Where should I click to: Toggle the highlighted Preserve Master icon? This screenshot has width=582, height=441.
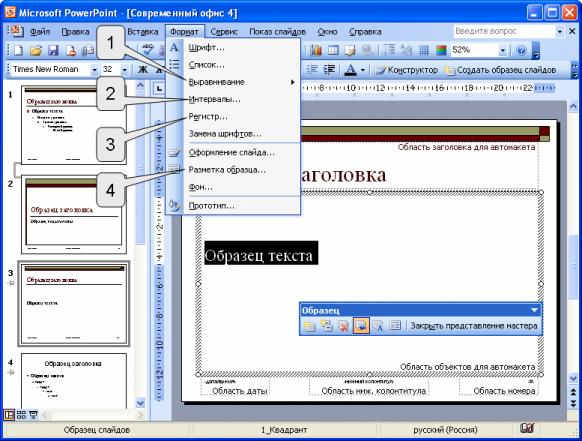click(361, 326)
